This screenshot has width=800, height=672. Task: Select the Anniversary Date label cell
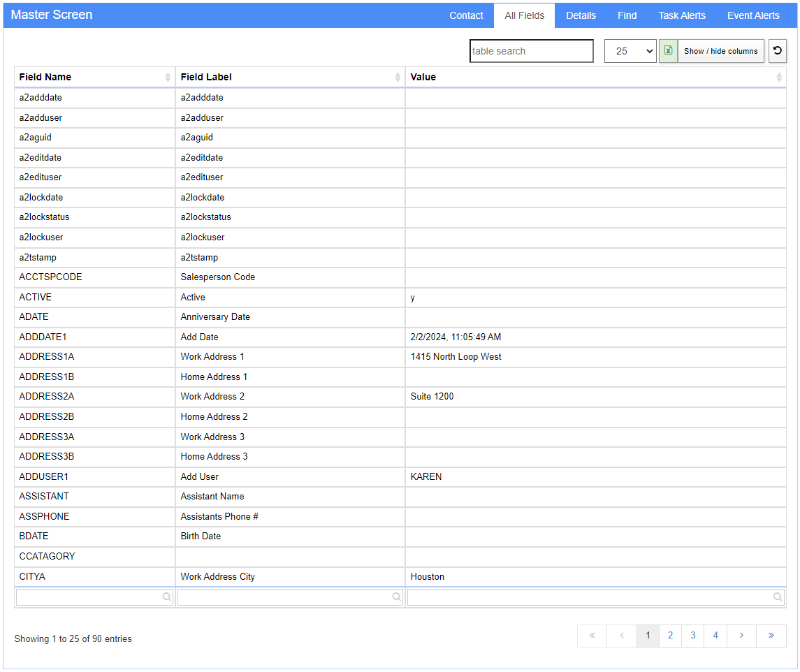(x=291, y=317)
